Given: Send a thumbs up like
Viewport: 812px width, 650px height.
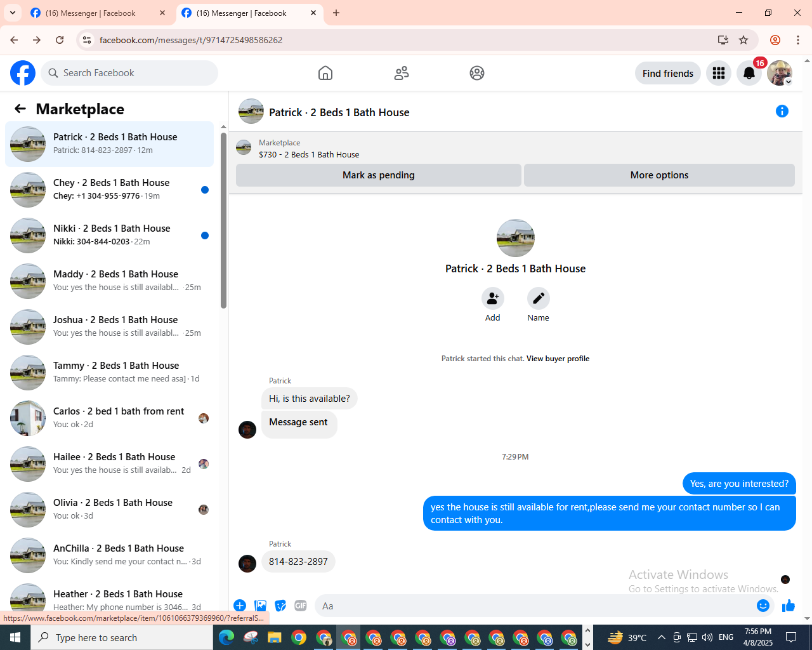Looking at the screenshot, I should (789, 606).
